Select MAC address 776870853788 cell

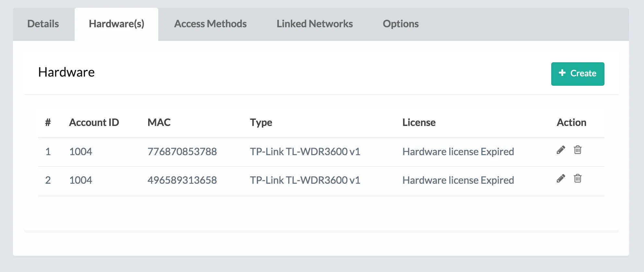click(x=182, y=152)
